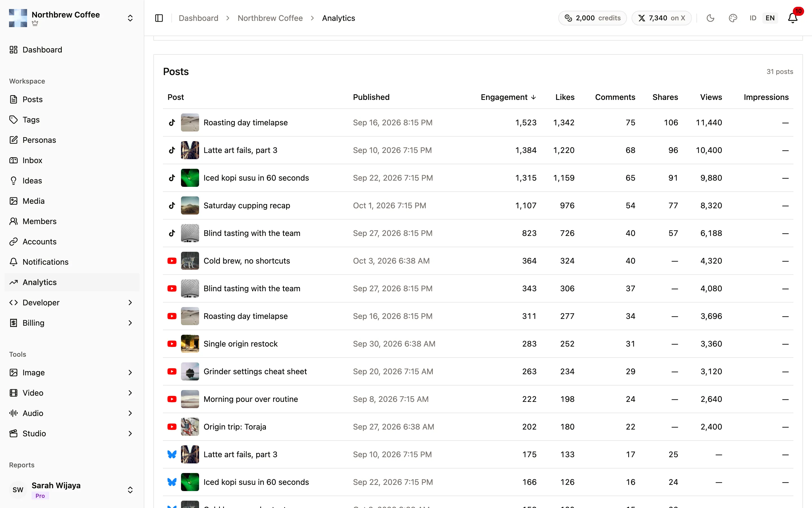The height and width of the screenshot is (508, 812).
Task: Click the Pro plan badge
Action: click(x=40, y=496)
